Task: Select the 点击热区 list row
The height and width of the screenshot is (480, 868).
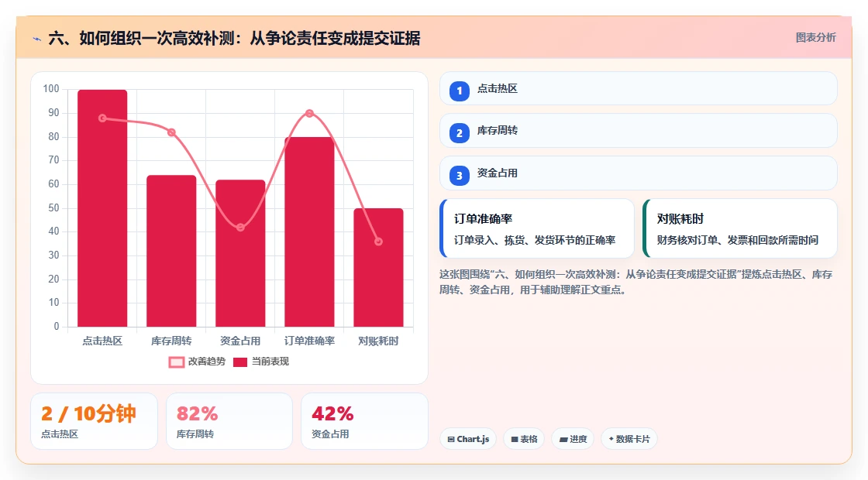Action: pyautogui.click(x=639, y=88)
